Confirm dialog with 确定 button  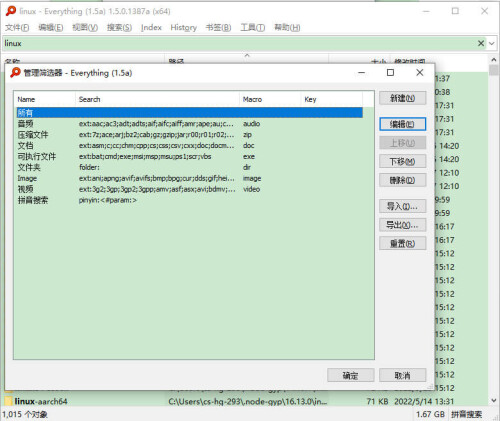[351, 375]
